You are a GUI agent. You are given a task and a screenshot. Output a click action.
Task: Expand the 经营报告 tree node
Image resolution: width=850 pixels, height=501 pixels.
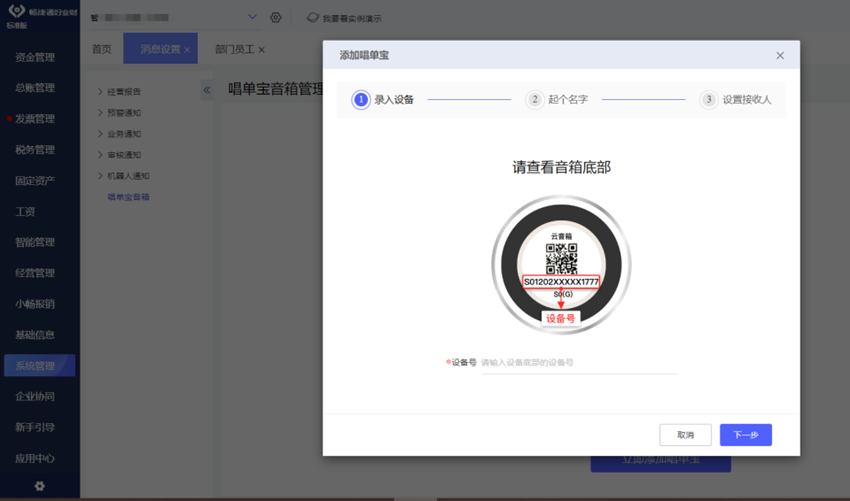point(100,92)
